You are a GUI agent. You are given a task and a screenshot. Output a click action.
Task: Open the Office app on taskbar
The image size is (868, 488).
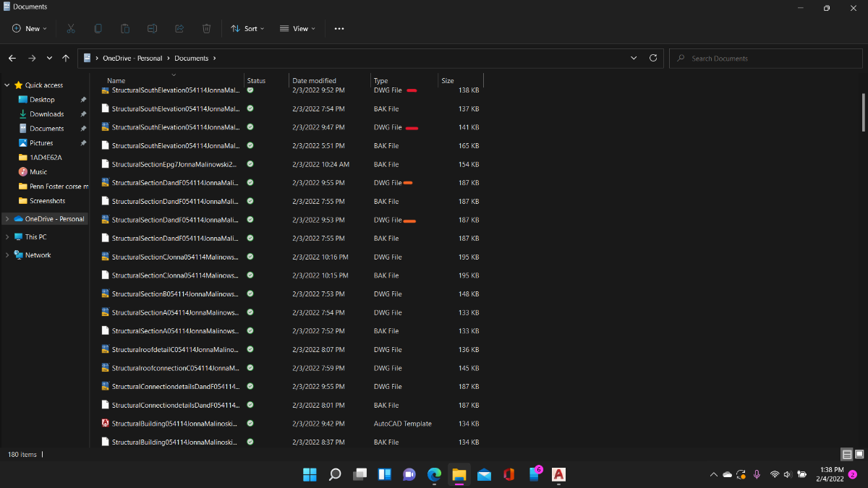(509, 474)
